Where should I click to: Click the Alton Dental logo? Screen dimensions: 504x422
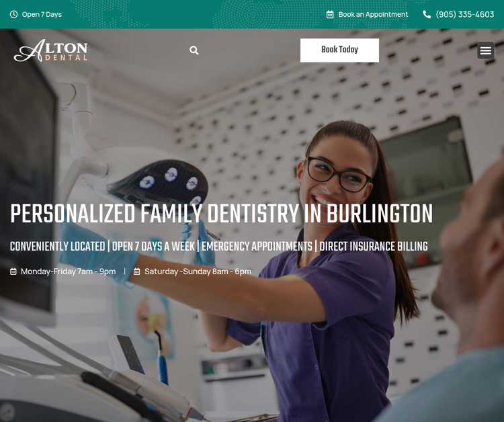[51, 50]
